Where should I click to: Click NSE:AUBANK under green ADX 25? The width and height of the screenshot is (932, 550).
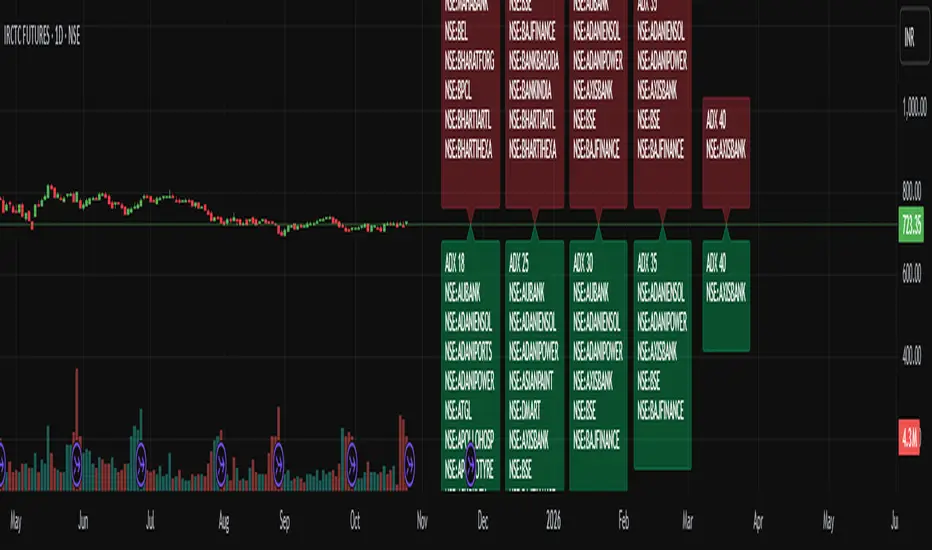[527, 292]
